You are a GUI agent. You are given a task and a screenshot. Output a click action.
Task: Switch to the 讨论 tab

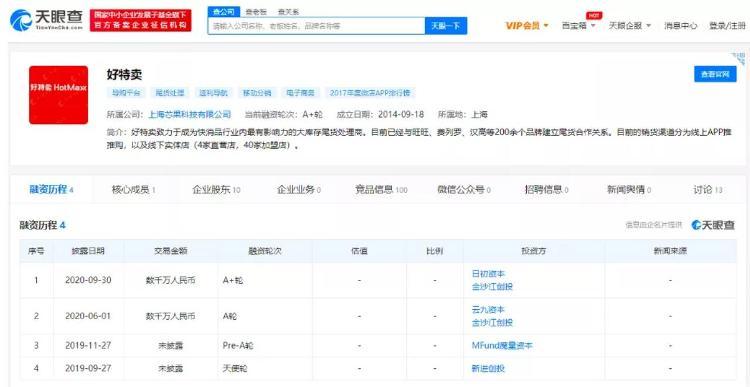(x=708, y=189)
